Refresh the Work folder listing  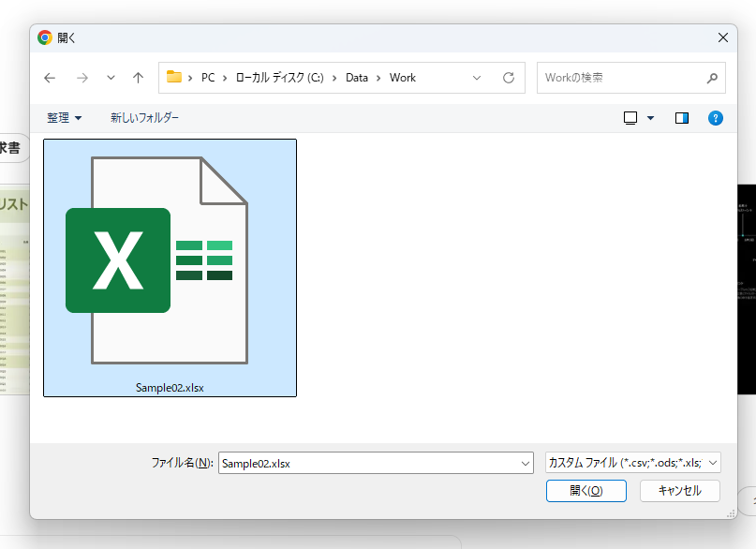click(x=509, y=78)
